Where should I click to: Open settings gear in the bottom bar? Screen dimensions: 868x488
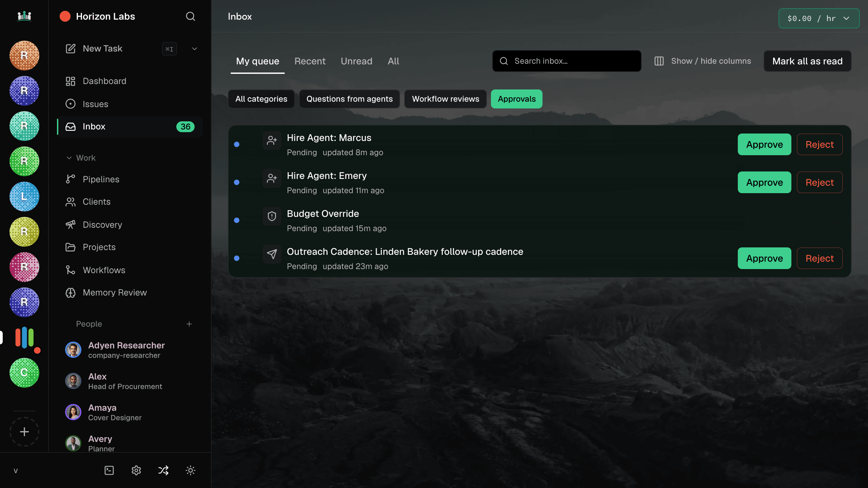click(x=136, y=470)
